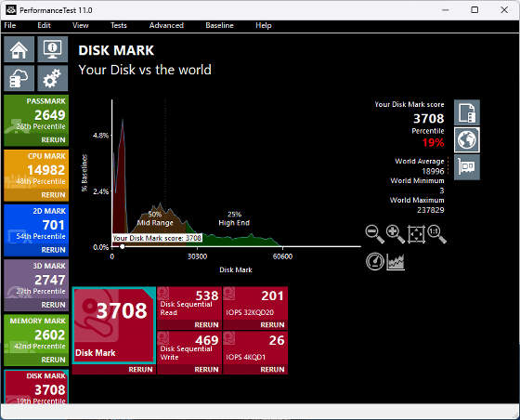Viewport: 520px width, 420px height.
Task: Switch to gauge view icon
Action: click(375, 261)
